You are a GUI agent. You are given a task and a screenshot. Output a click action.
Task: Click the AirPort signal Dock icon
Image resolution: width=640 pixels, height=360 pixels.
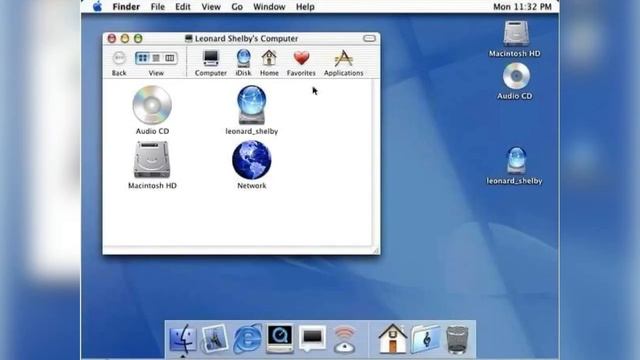[344, 339]
